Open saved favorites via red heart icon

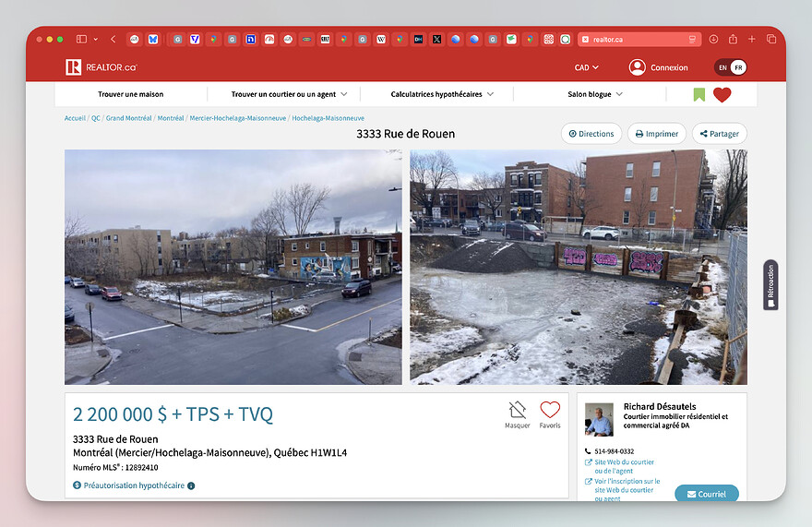[722, 94]
